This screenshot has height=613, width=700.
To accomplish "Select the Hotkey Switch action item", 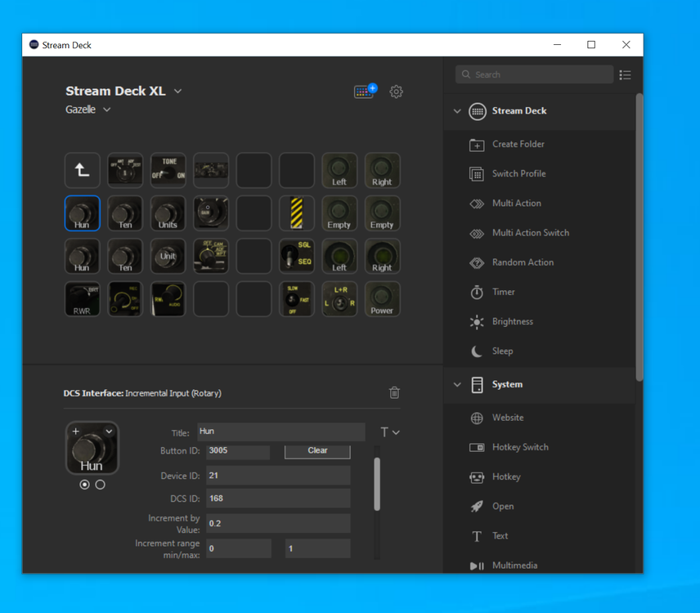I will point(519,447).
